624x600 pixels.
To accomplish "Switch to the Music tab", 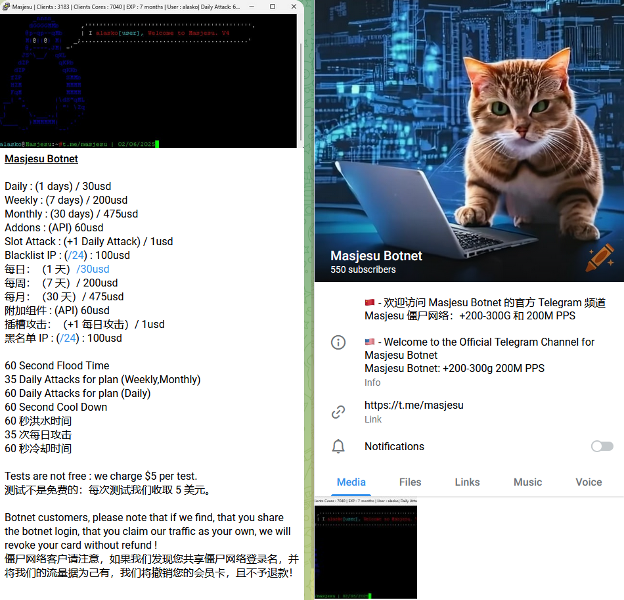I will [528, 482].
